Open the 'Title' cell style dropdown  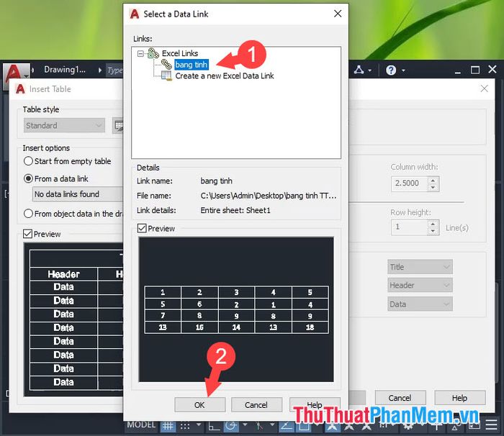[x=420, y=267]
